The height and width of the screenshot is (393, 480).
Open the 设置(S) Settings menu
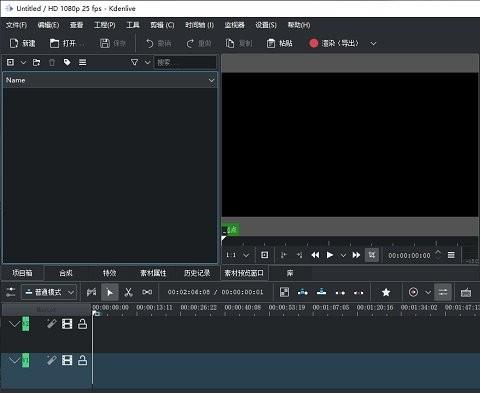(x=266, y=25)
